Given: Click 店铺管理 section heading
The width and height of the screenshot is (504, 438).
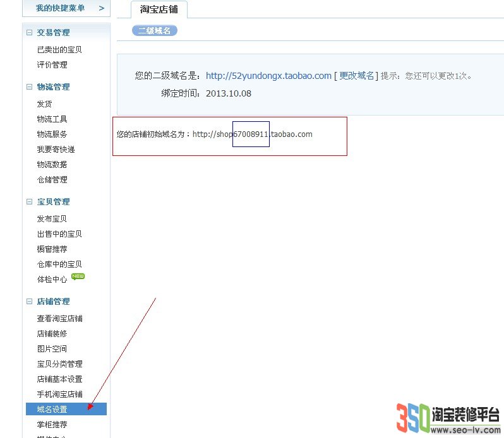Looking at the screenshot, I should click(x=53, y=301).
